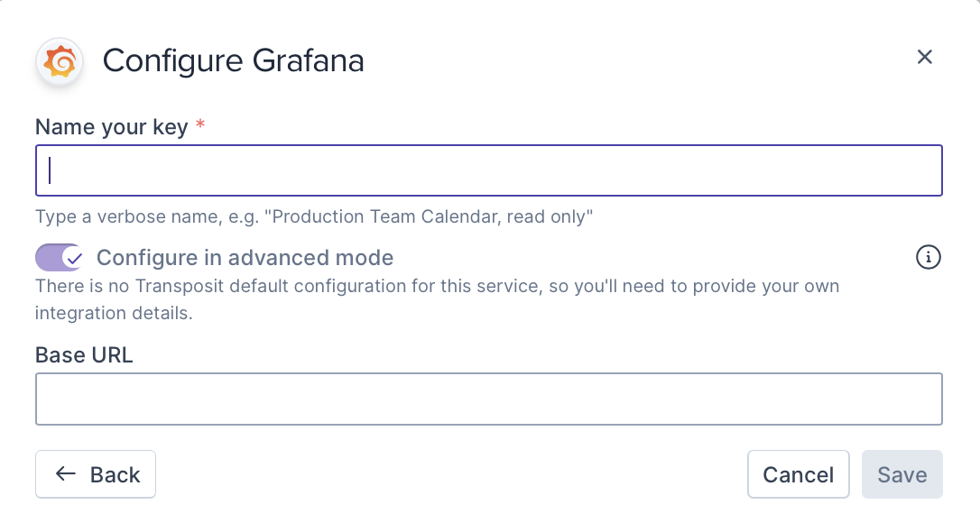Click the left arrow icon on Back

click(x=65, y=474)
